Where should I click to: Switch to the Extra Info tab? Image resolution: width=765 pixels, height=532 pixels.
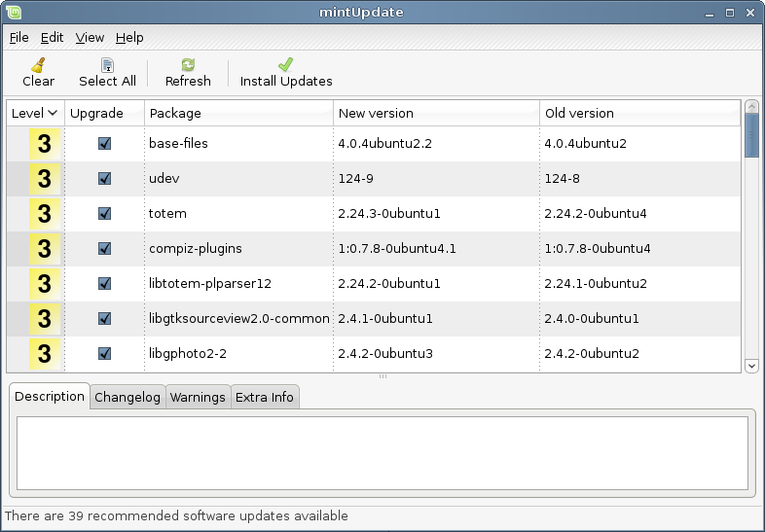pos(265,398)
